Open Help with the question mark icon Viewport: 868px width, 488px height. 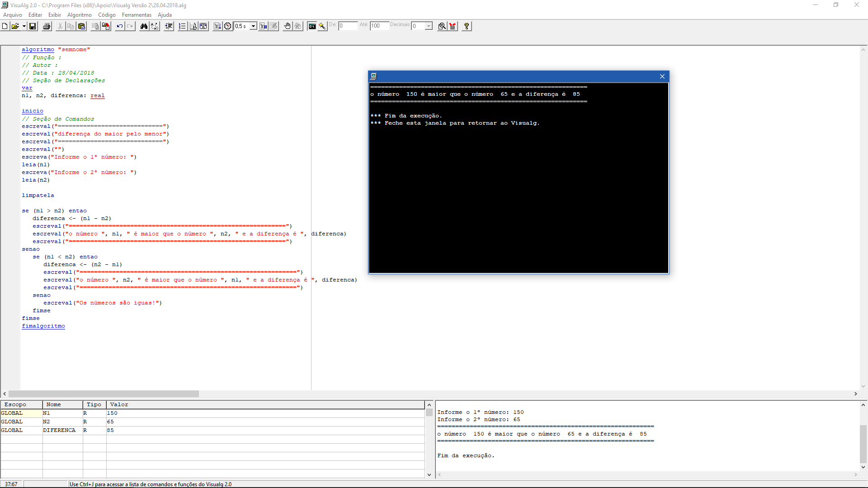coord(467,26)
